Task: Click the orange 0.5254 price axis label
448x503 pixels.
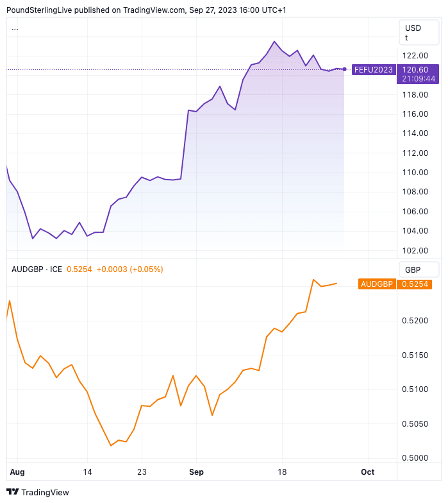Action: coord(415,284)
